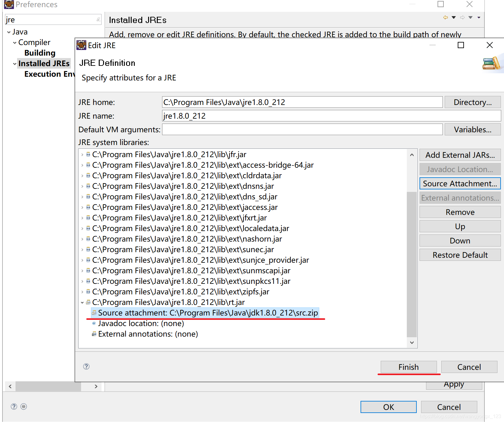504x422 pixels.
Task: Click preferences tree scroll left arrow
Action: (x=10, y=386)
